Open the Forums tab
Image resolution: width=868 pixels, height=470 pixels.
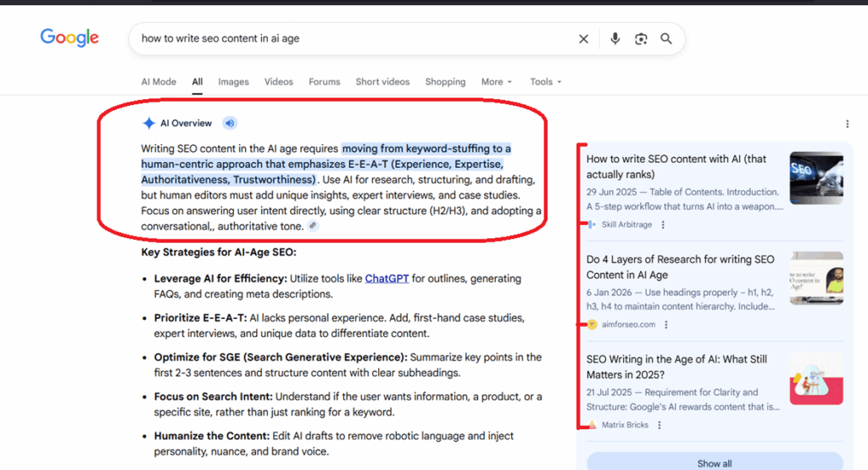325,81
